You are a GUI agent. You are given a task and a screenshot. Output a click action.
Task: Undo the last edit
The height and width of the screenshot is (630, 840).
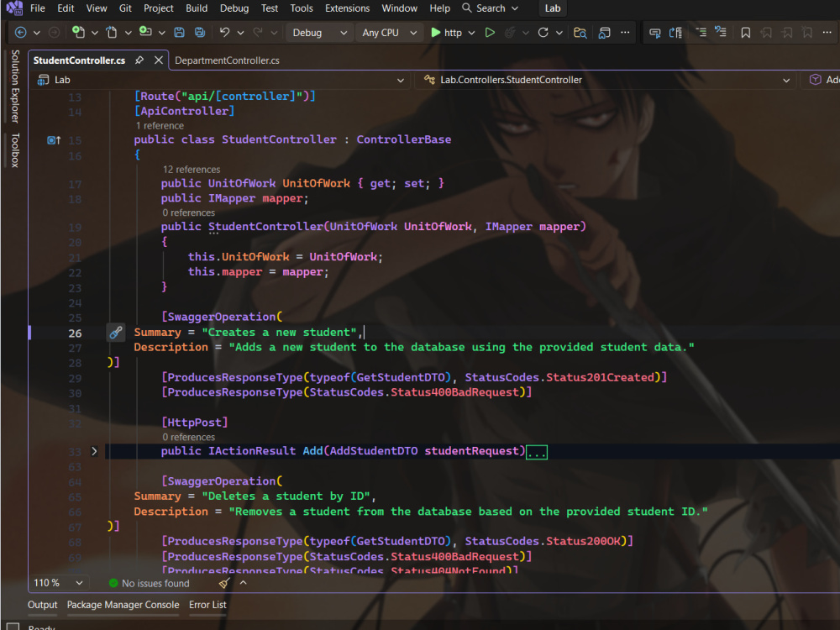pyautogui.click(x=224, y=33)
